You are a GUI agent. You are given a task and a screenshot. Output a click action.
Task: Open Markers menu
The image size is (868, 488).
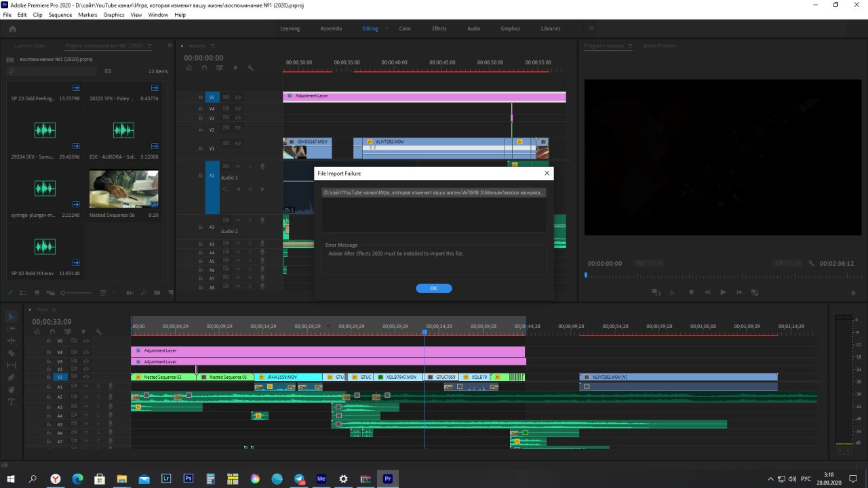(x=87, y=14)
